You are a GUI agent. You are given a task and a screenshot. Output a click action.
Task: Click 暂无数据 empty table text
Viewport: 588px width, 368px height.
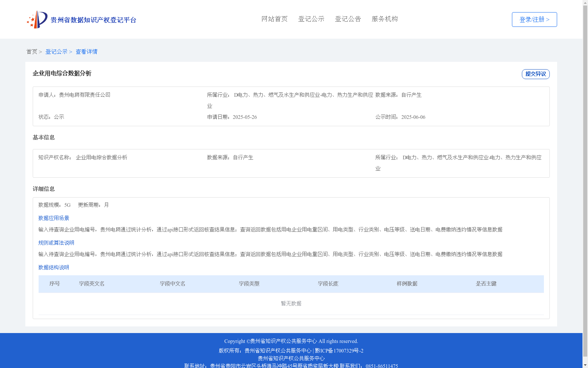click(291, 304)
